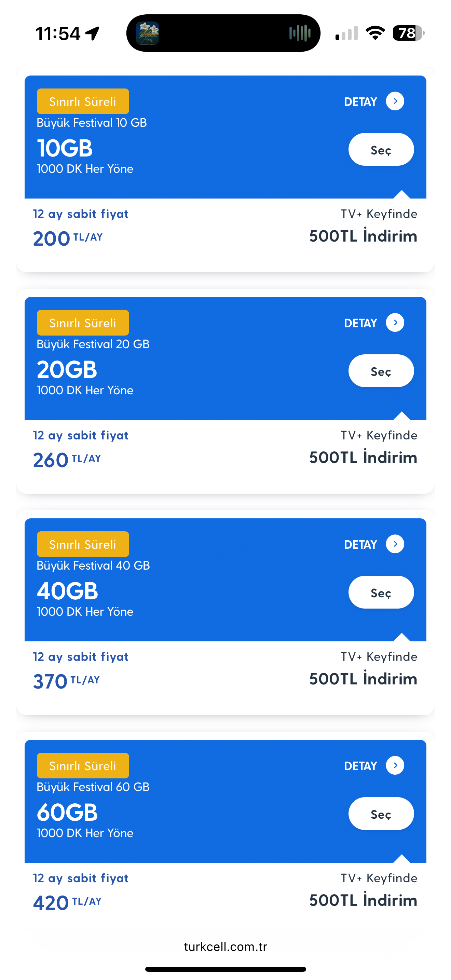
Task: Tap the 200 TL/AY price
Action: (68, 239)
